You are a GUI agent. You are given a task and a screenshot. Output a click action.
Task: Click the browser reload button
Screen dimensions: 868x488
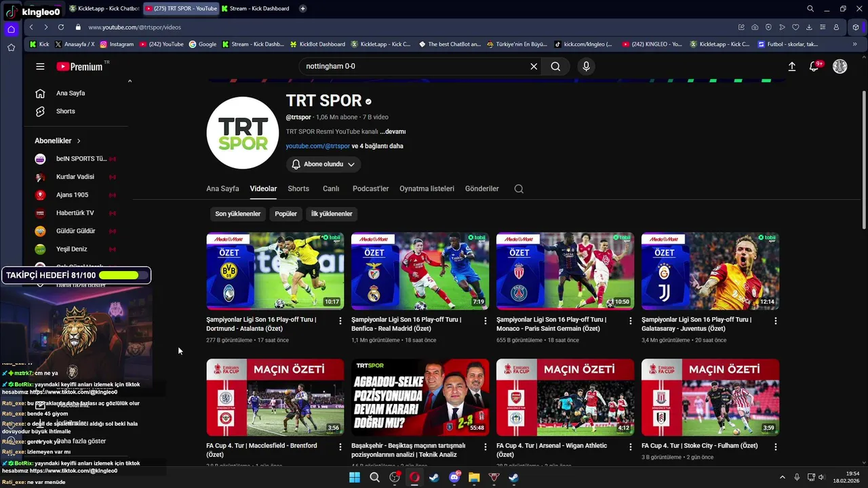click(x=61, y=27)
